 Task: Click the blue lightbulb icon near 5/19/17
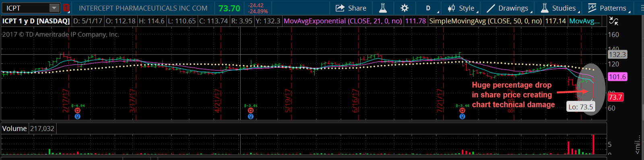[x=251, y=116]
